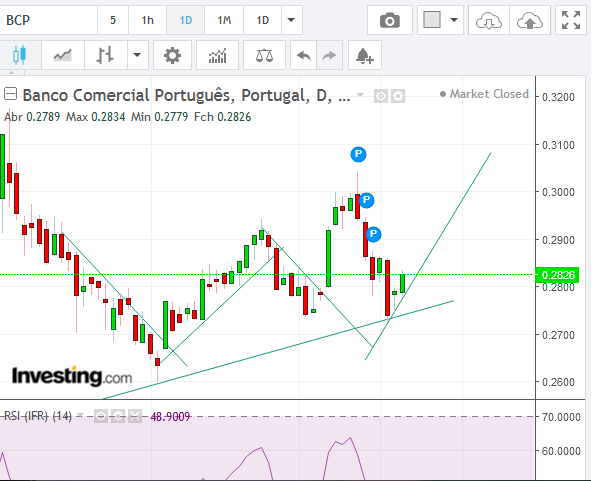Viewport: 605px width, 481px height.
Task: Click the RSI value 48.9009
Action: pyautogui.click(x=170, y=417)
